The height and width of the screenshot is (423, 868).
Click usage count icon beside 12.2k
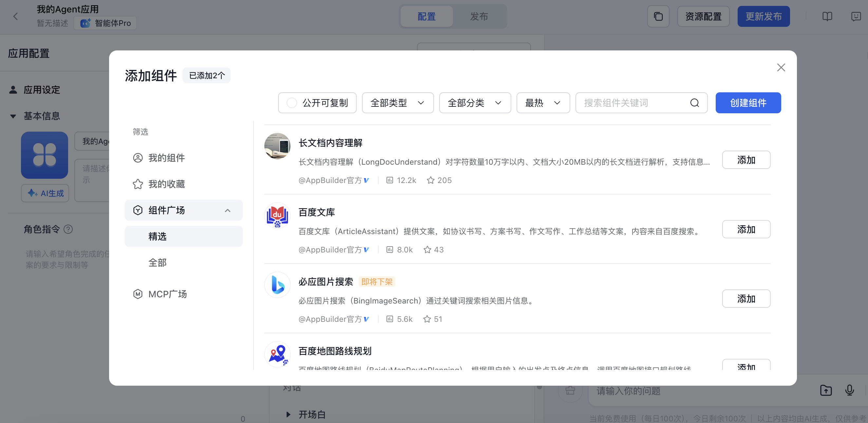click(x=389, y=180)
